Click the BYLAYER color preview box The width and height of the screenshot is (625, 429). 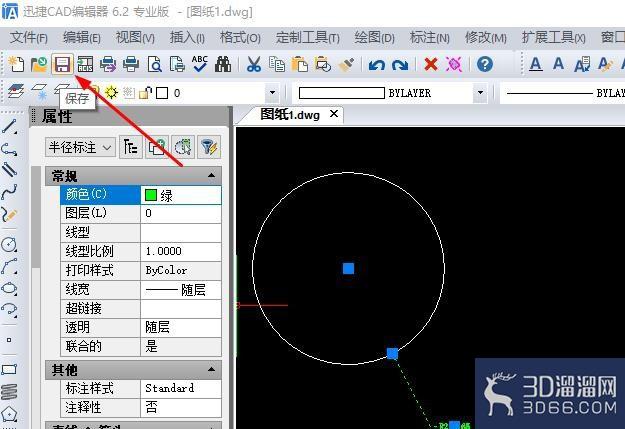click(x=342, y=93)
